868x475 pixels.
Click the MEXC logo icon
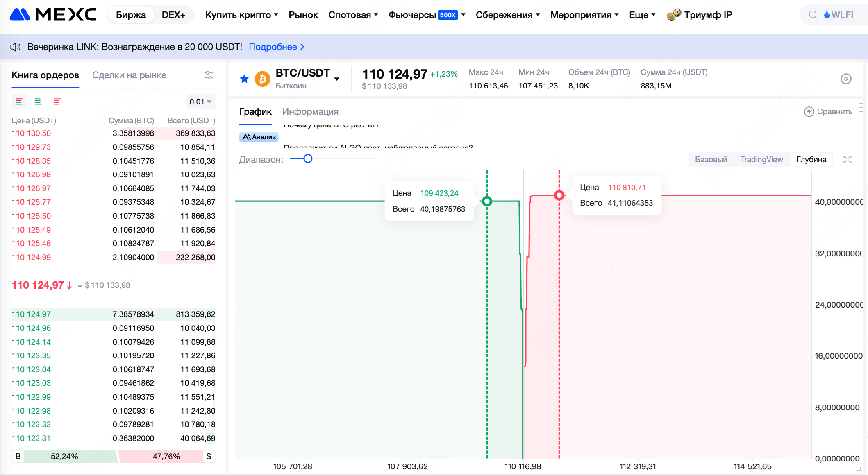tap(20, 15)
